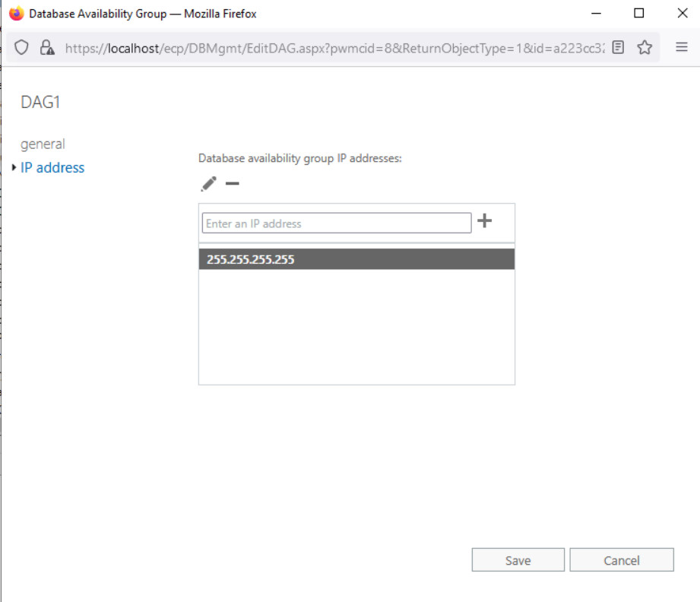The width and height of the screenshot is (700, 602).
Task: Click the localhost URL address bar
Action: [x=334, y=47]
